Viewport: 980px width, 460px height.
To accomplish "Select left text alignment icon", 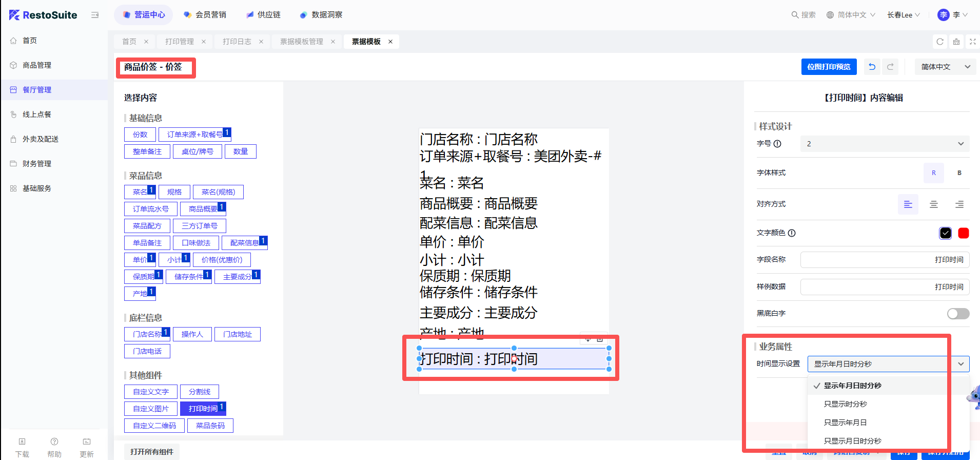I will point(908,204).
